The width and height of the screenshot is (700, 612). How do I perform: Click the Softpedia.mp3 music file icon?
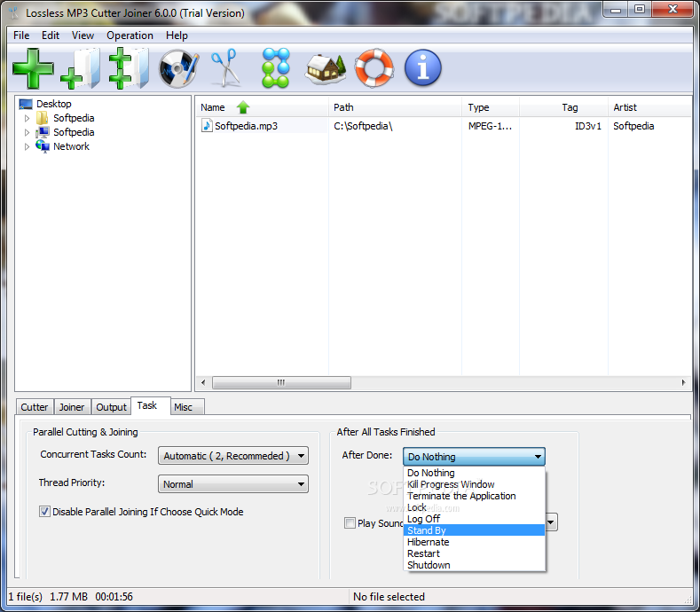[207, 125]
